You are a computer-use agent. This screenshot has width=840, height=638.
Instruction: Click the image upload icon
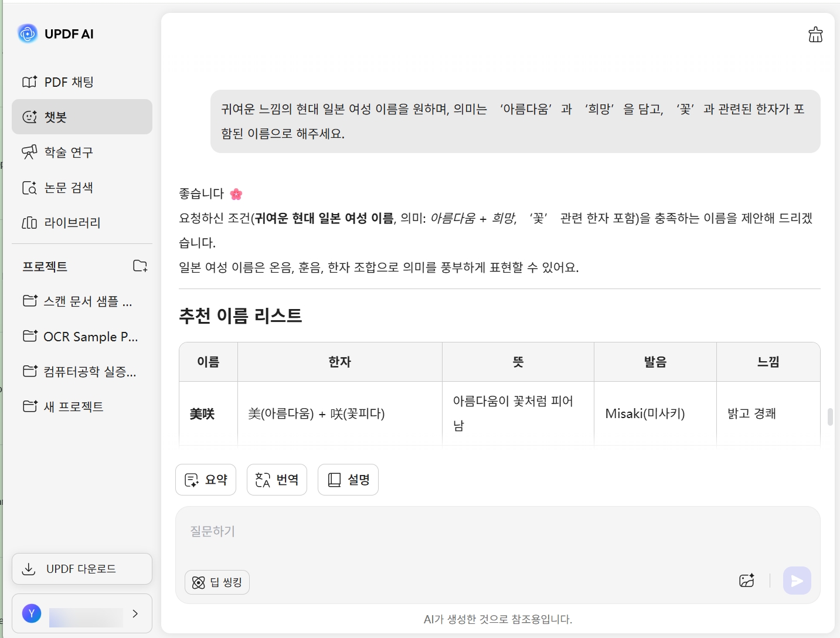[x=746, y=581]
